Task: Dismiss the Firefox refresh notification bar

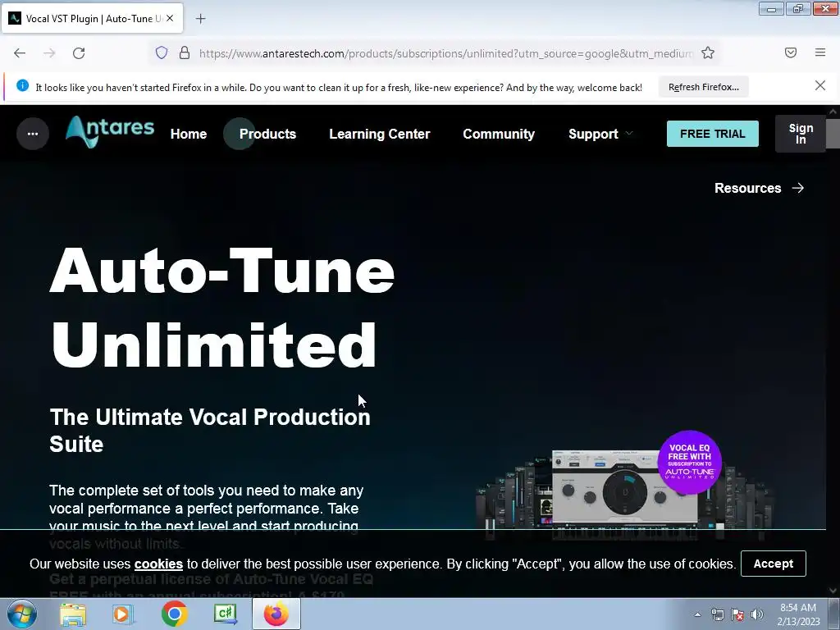Action: (x=819, y=85)
